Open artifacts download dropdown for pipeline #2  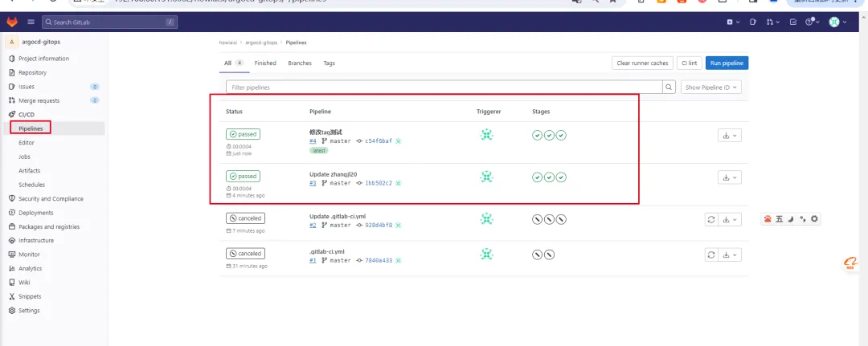[730, 219]
